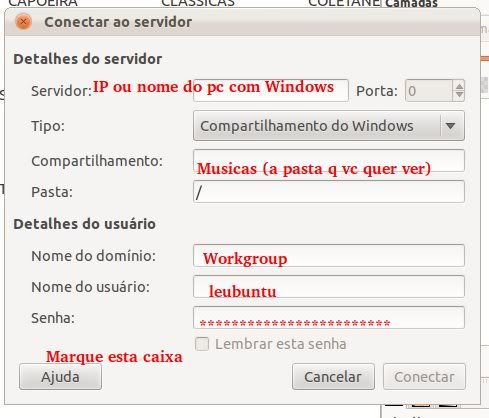Click the Pasta folder path field

tap(329, 191)
